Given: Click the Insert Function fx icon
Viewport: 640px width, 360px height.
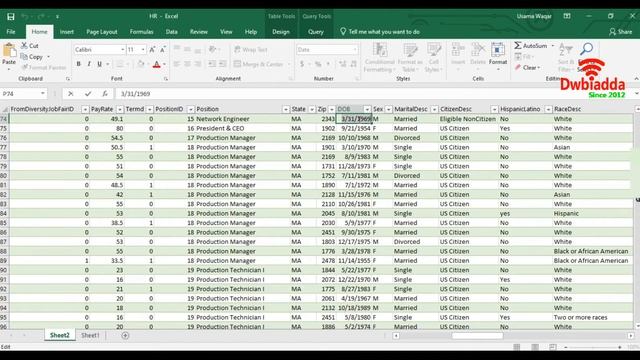Looking at the screenshot, I should click(x=105, y=94).
